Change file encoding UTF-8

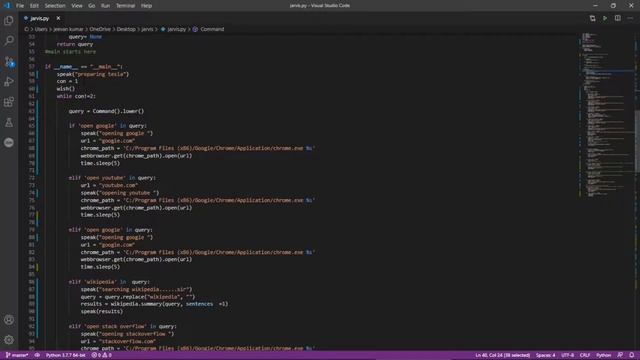point(567,355)
